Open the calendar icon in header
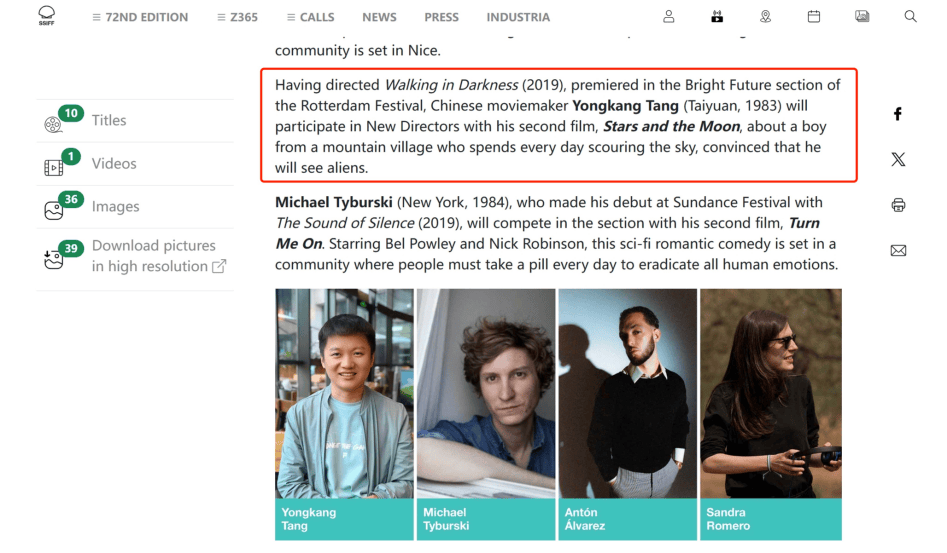The width and height of the screenshot is (947, 553). (814, 17)
